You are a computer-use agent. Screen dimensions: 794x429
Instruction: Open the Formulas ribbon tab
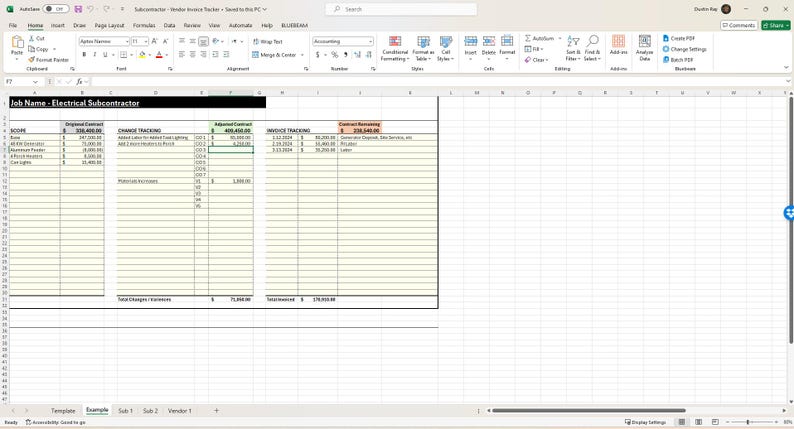click(x=144, y=25)
